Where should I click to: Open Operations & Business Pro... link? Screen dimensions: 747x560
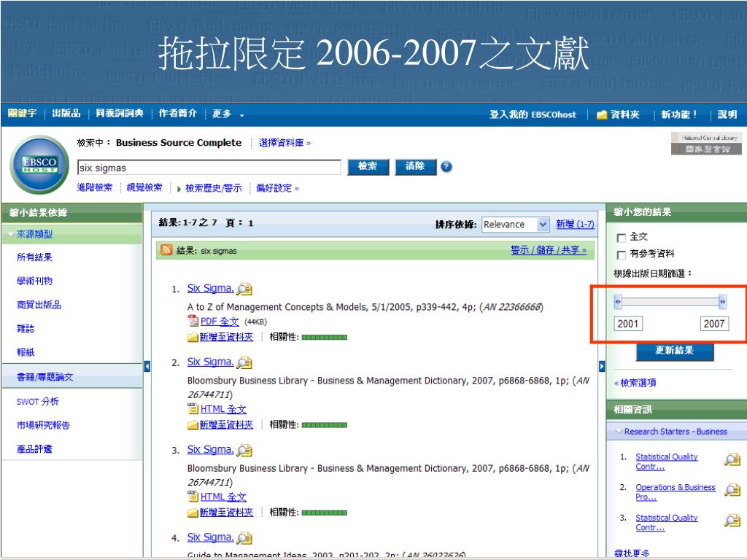[x=675, y=492]
